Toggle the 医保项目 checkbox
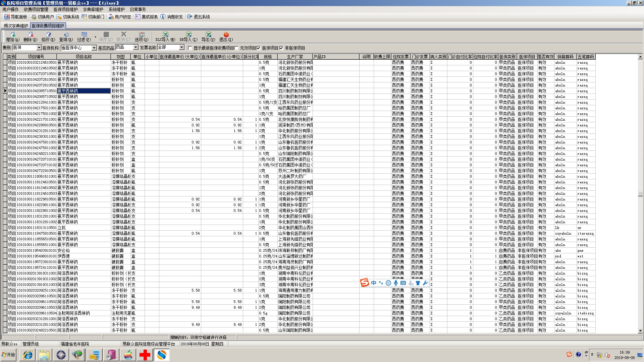644x362 pixels. click(x=259, y=48)
